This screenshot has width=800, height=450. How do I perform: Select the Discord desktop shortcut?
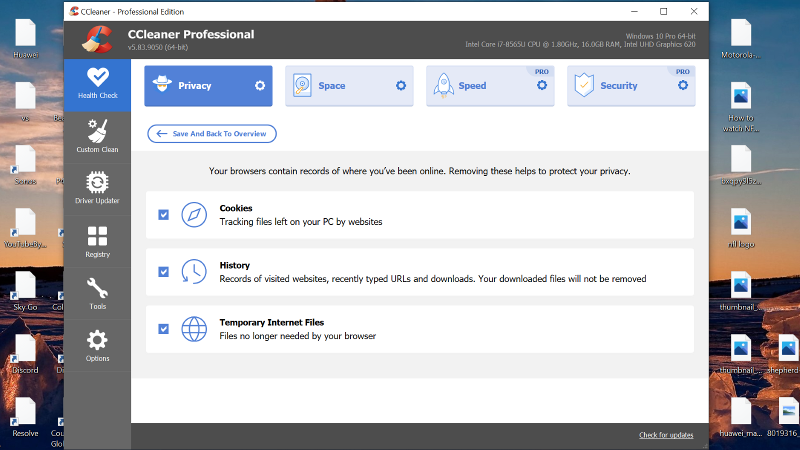pos(26,355)
